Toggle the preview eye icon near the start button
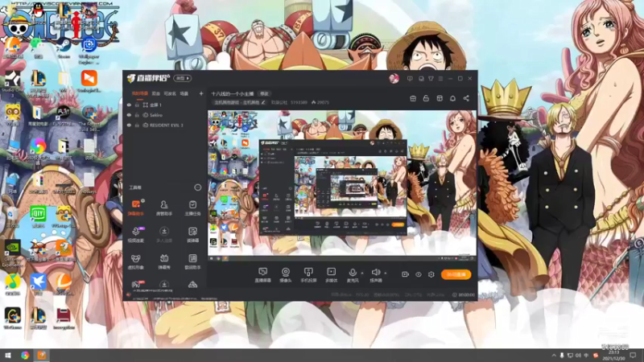 [418, 274]
